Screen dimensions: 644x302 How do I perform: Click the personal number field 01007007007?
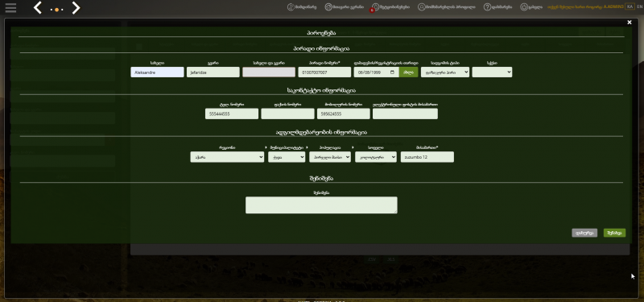(x=324, y=72)
